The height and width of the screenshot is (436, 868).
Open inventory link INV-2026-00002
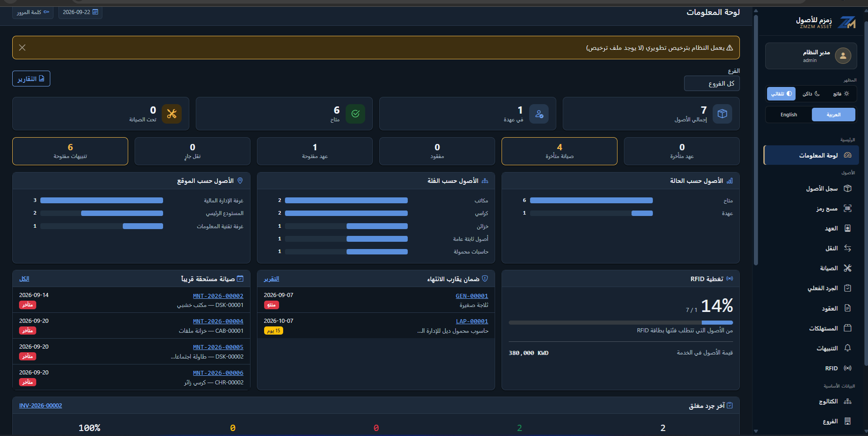tap(40, 406)
